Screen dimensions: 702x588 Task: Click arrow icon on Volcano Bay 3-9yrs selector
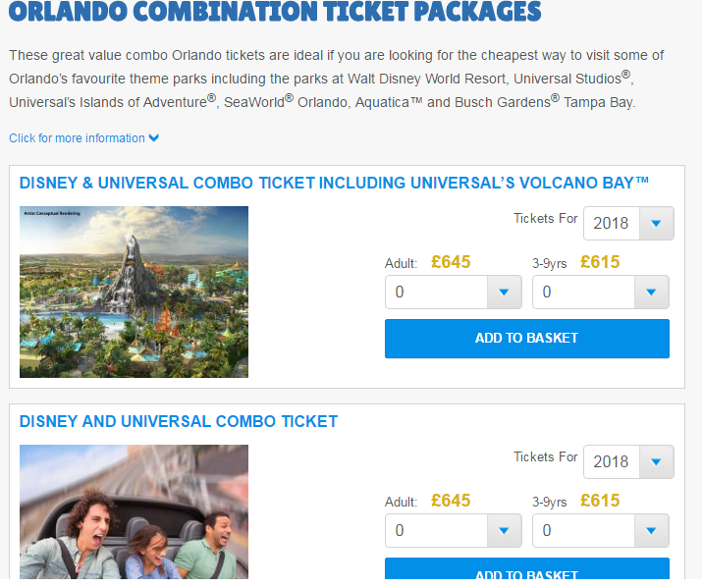(651, 293)
